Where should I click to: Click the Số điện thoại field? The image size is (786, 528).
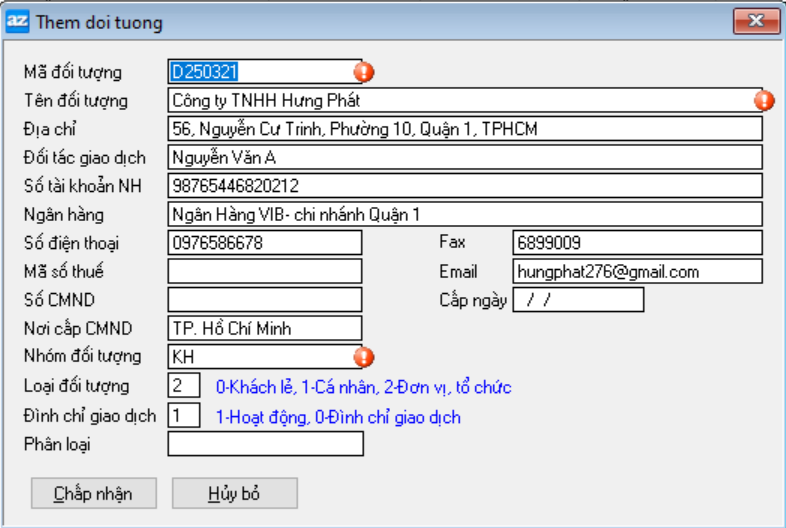[x=264, y=243]
